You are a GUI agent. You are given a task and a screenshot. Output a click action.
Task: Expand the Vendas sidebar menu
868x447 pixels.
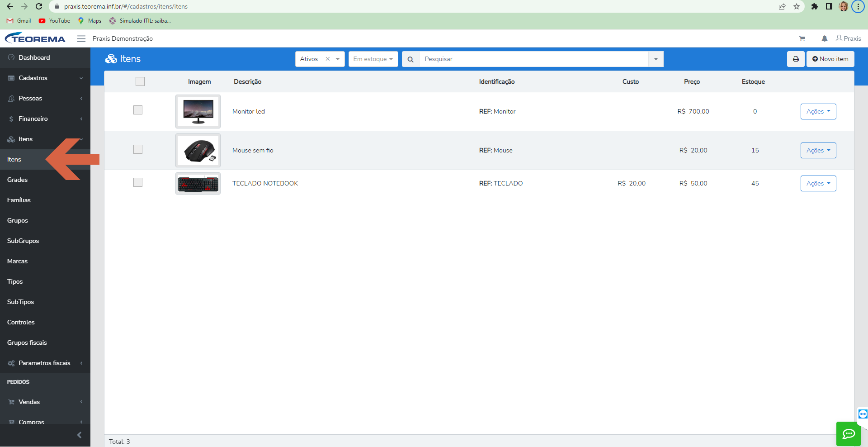(x=45, y=402)
